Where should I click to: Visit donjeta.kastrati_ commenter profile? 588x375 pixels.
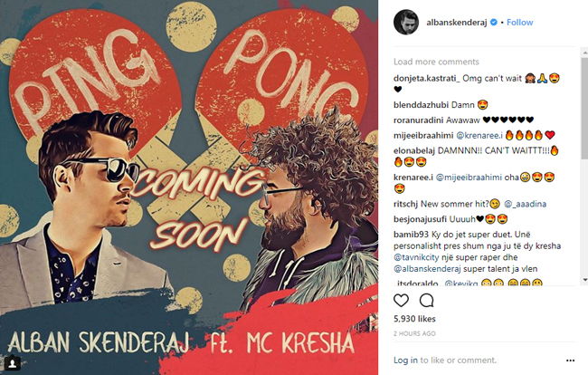pyautogui.click(x=427, y=78)
